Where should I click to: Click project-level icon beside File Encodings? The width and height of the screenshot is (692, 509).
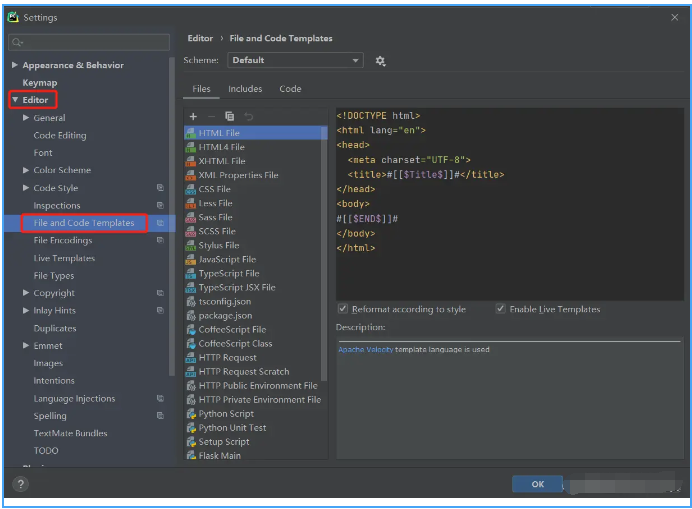click(160, 240)
